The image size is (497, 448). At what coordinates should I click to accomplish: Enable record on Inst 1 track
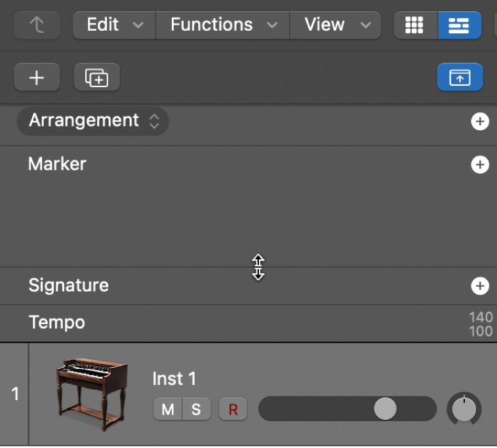coord(233,409)
